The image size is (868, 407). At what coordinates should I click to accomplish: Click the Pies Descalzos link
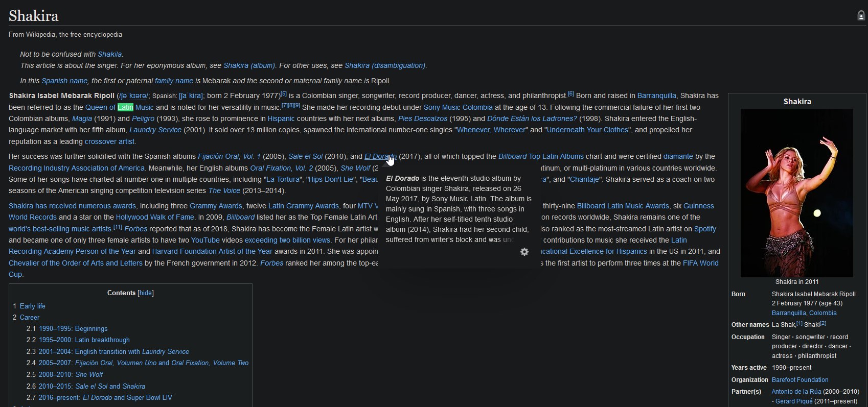click(423, 118)
